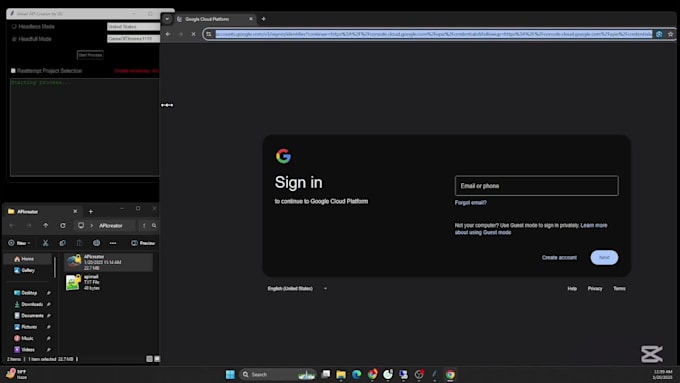
Task: Open File Explorer from the taskbar
Action: pyautogui.click(x=341, y=374)
